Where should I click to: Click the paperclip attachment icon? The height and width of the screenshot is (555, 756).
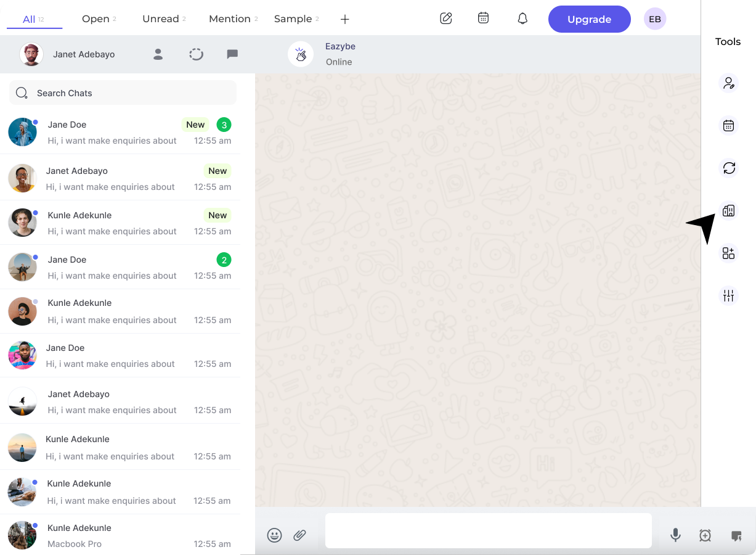pos(300,535)
